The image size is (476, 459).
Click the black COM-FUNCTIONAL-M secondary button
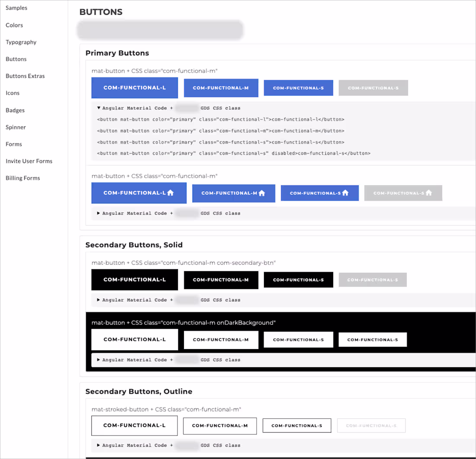pyautogui.click(x=221, y=280)
